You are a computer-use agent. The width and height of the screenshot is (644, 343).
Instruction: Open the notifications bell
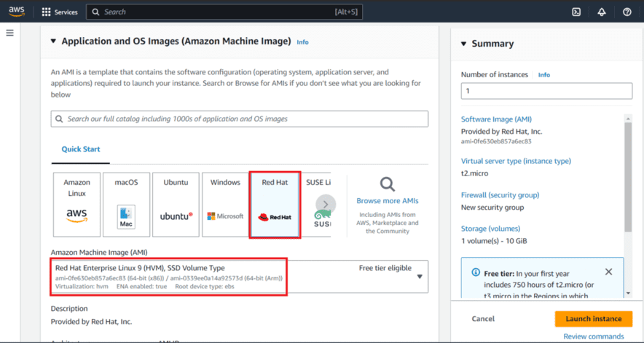coord(602,12)
